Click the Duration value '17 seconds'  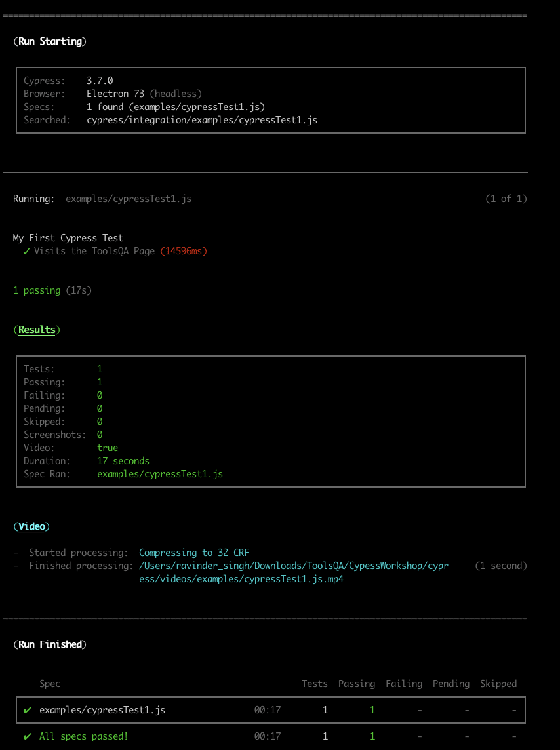pyautogui.click(x=123, y=461)
